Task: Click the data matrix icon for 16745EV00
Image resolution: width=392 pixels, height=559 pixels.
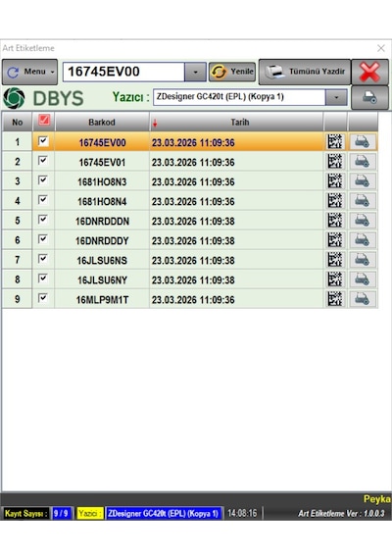Action: (x=334, y=142)
